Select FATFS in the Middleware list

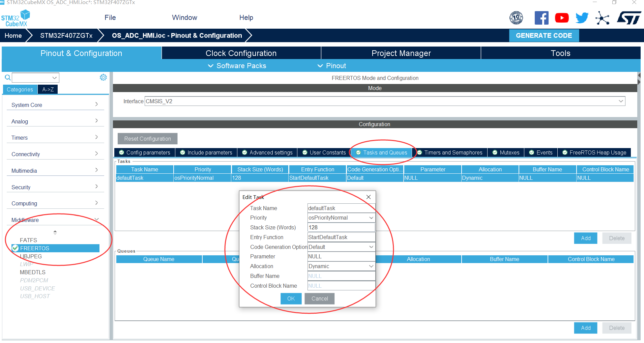pyautogui.click(x=28, y=240)
